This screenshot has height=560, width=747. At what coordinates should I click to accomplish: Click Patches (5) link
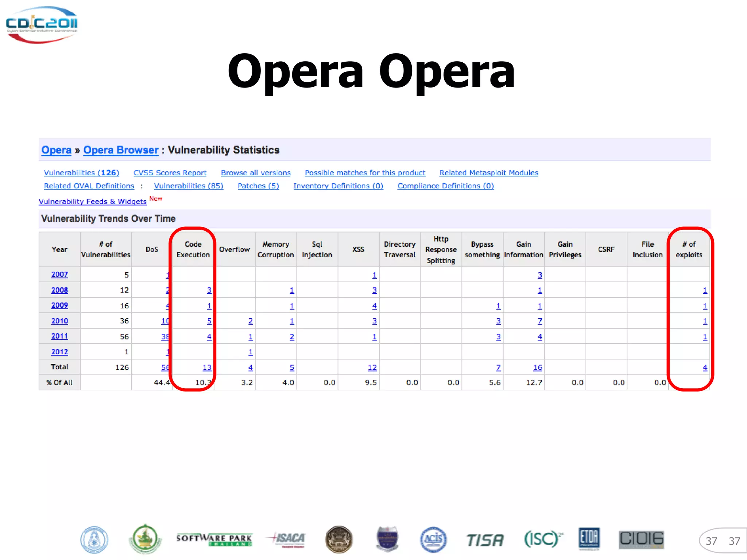coord(258,186)
